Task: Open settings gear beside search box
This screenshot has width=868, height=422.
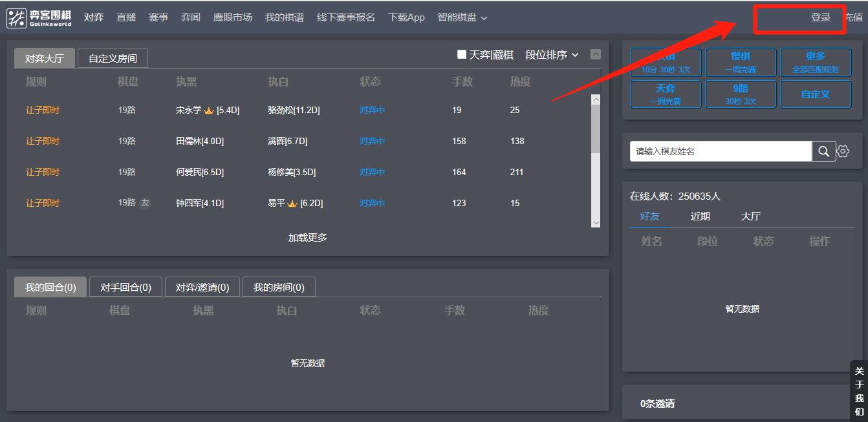Action: (x=843, y=151)
